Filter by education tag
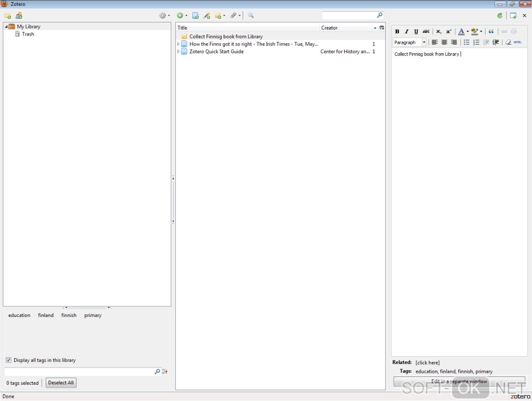The image size is (532, 401). 19,315
